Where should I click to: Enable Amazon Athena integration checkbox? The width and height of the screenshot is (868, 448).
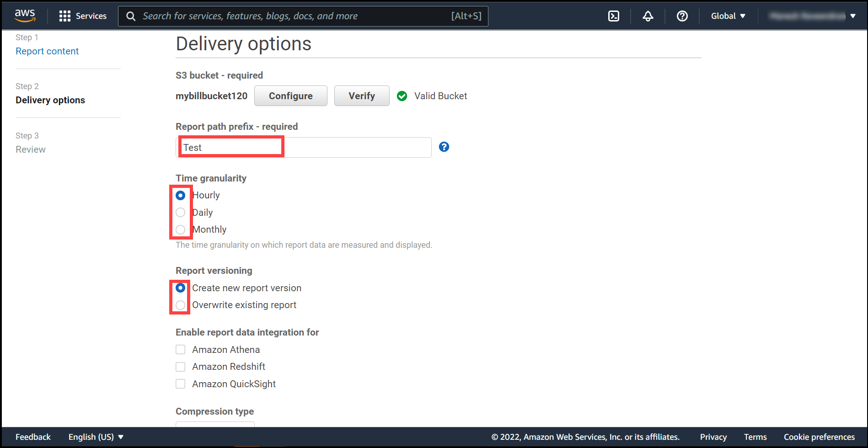point(180,350)
